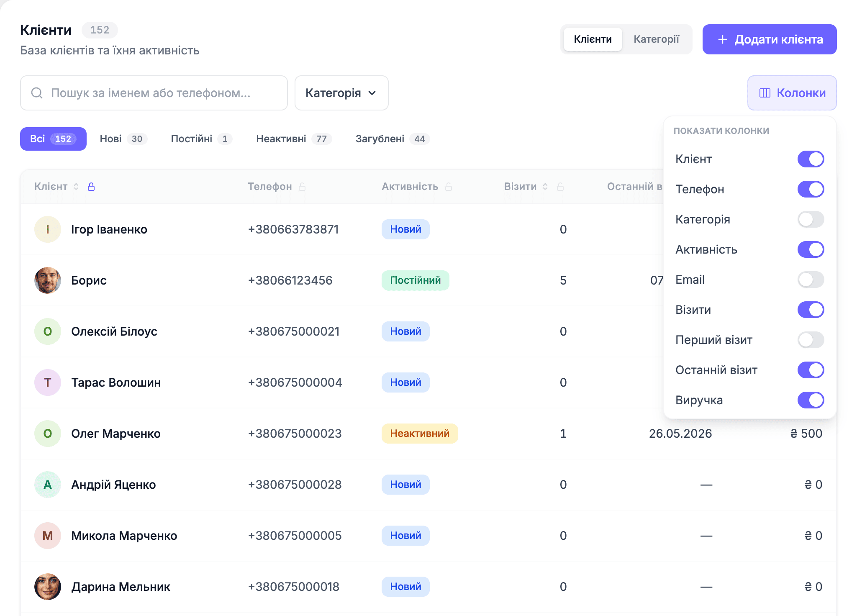Click phone number +380675000021
Image resolution: width=857 pixels, height=616 pixels.
[294, 331]
